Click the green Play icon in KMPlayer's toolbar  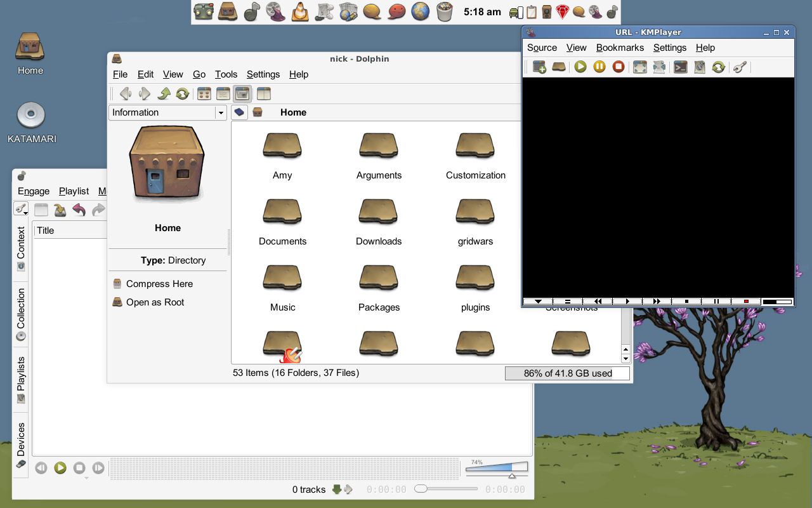pyautogui.click(x=580, y=67)
